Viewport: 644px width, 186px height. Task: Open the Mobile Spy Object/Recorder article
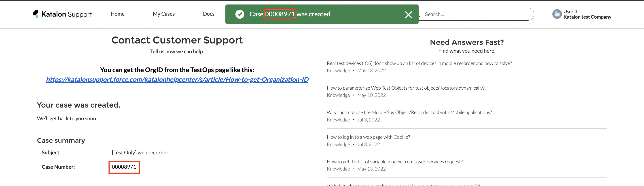coord(409,112)
